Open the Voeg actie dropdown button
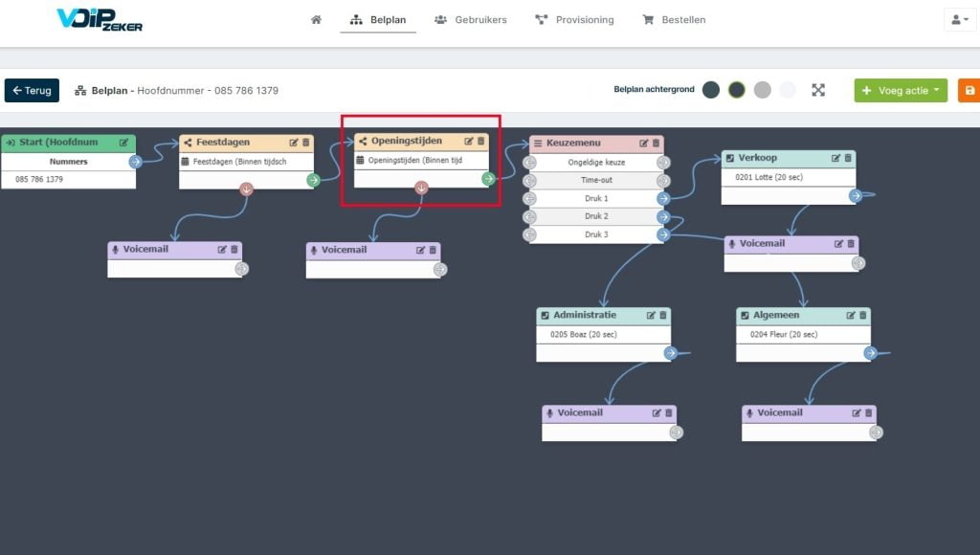 coord(901,90)
